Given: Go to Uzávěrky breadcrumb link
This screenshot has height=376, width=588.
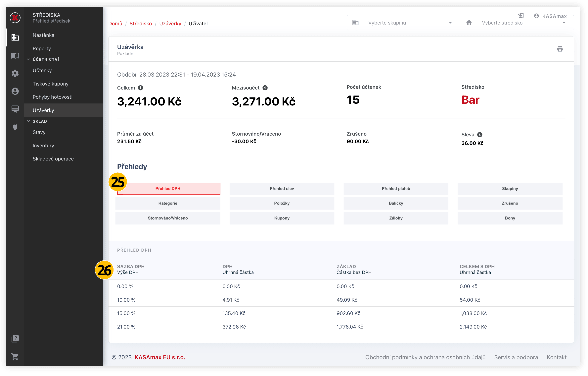Looking at the screenshot, I should [170, 24].
